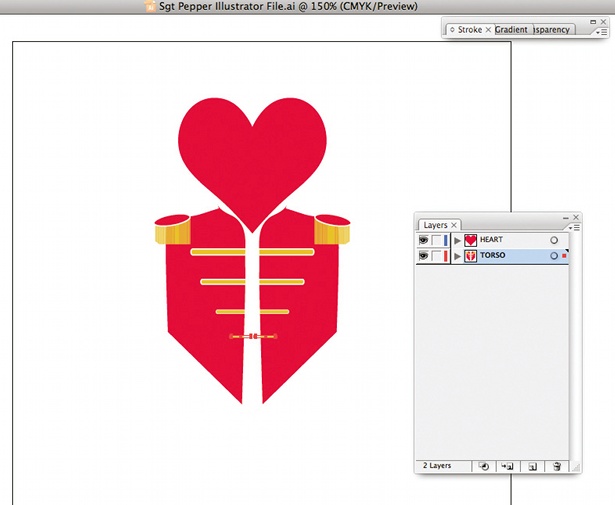Close the Stroke tab with its X

(x=488, y=30)
